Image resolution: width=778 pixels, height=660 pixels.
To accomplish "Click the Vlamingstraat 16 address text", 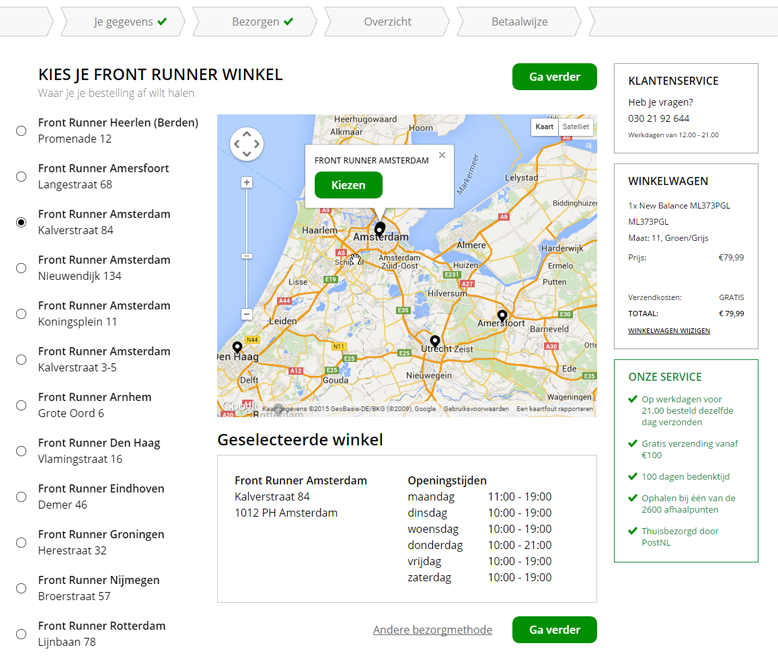I will [80, 459].
